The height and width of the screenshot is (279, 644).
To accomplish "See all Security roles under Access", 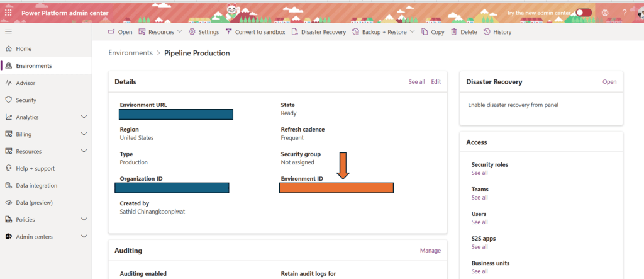I will tap(479, 173).
